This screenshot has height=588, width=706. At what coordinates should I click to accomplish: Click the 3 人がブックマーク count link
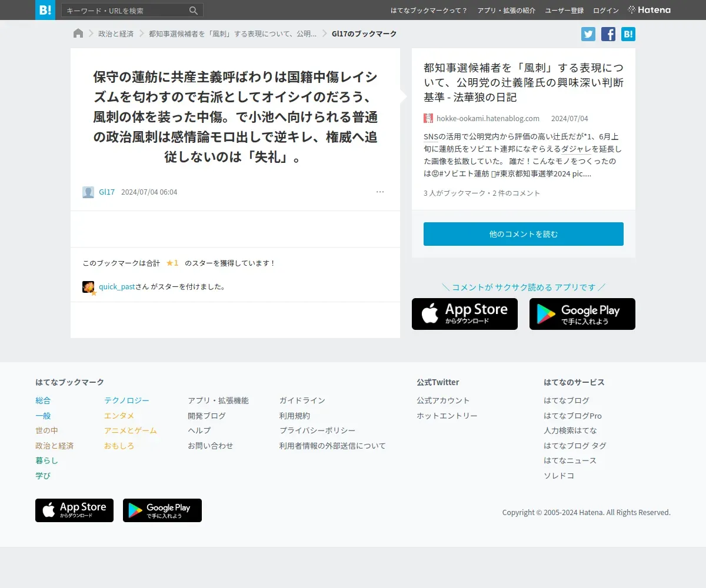point(455,193)
